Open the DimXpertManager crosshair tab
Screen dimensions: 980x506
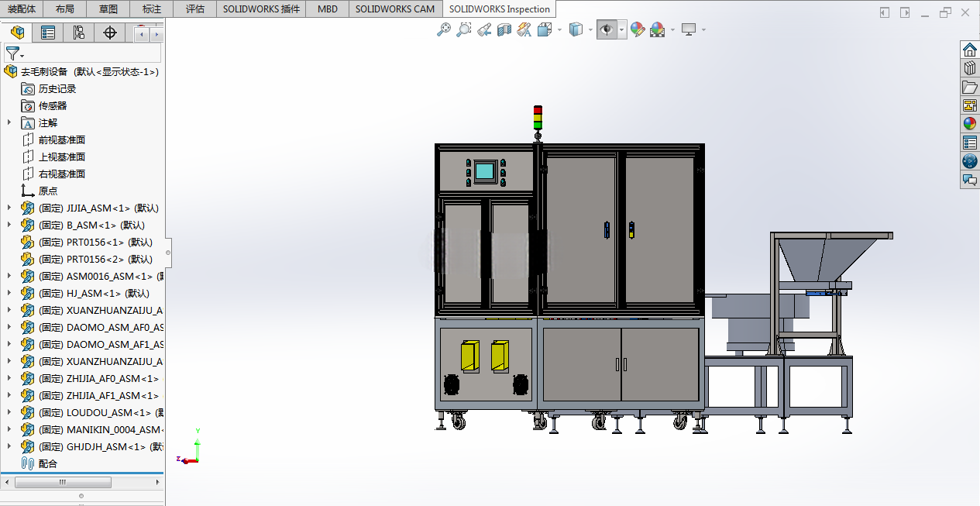pyautogui.click(x=110, y=33)
